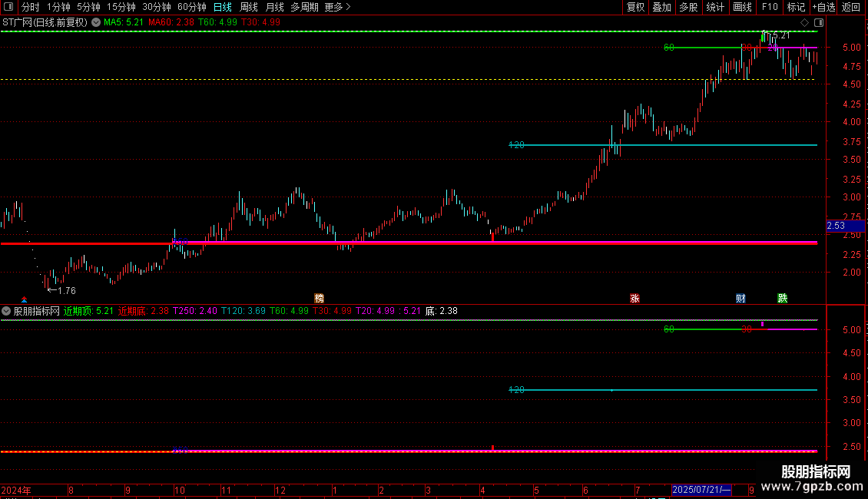Screen dimensions: 868x499
Task: Click month 10 on the time axis
Action: (179, 491)
